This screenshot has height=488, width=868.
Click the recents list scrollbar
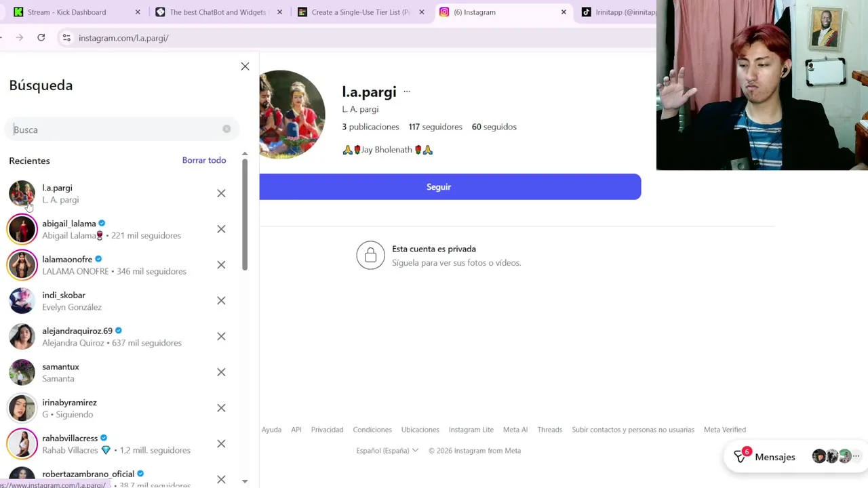pos(245,215)
